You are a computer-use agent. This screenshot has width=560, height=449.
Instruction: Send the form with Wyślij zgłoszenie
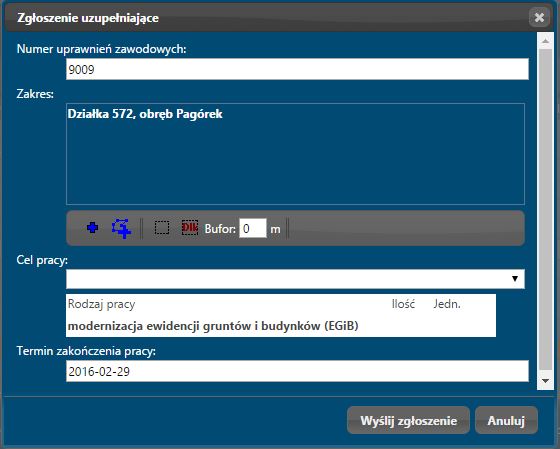click(x=408, y=420)
